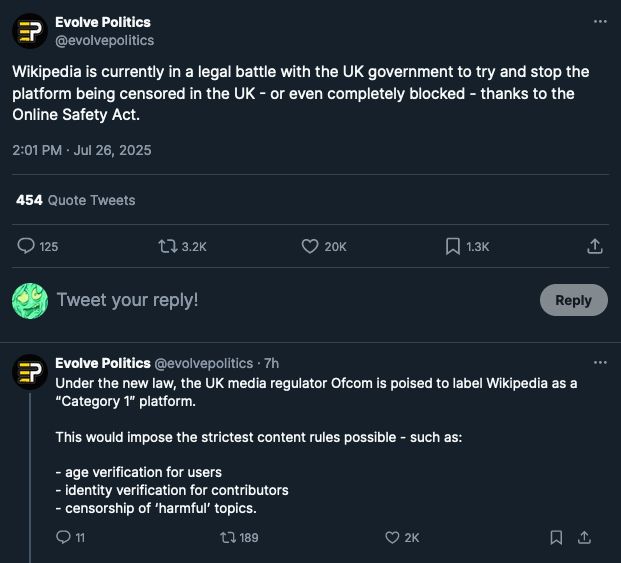The image size is (621, 563).
Task: Open your green avatar beside reply box
Action: [x=30, y=301]
